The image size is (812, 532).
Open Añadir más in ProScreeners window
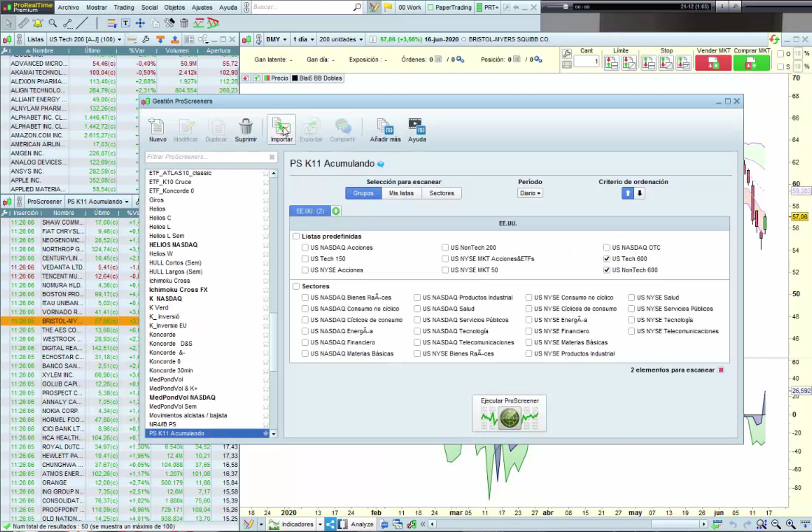point(385,130)
